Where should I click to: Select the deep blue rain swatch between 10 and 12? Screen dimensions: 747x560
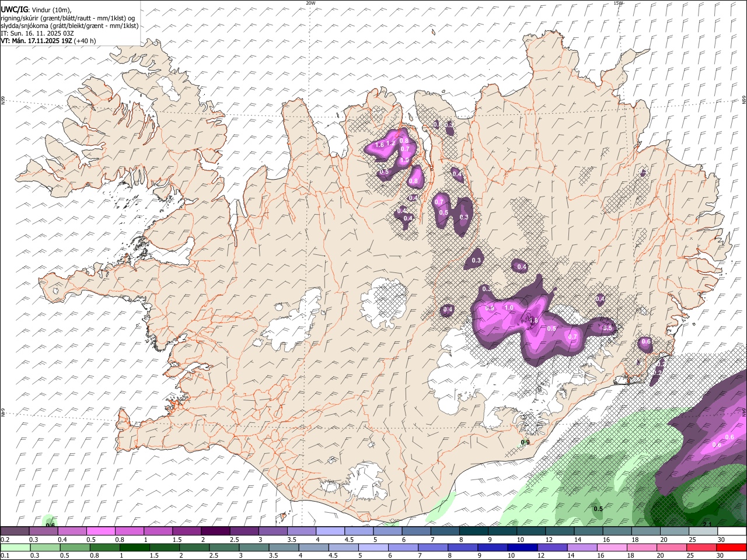point(522,548)
